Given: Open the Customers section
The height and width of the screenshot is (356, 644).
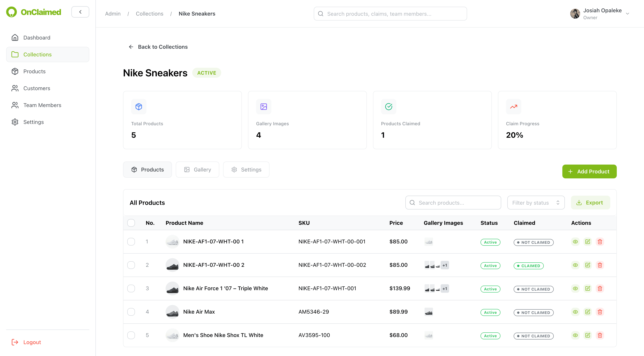Looking at the screenshot, I should point(36,88).
